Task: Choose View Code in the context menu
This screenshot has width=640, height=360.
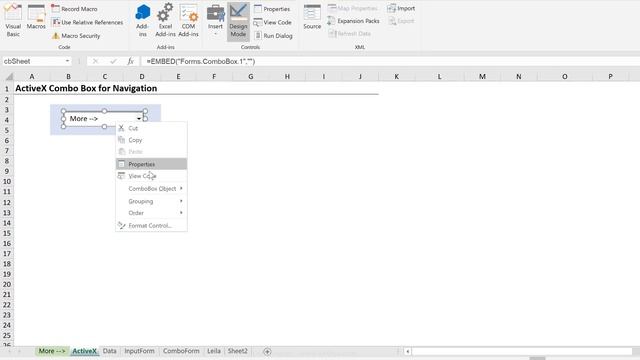Action: pos(151,176)
